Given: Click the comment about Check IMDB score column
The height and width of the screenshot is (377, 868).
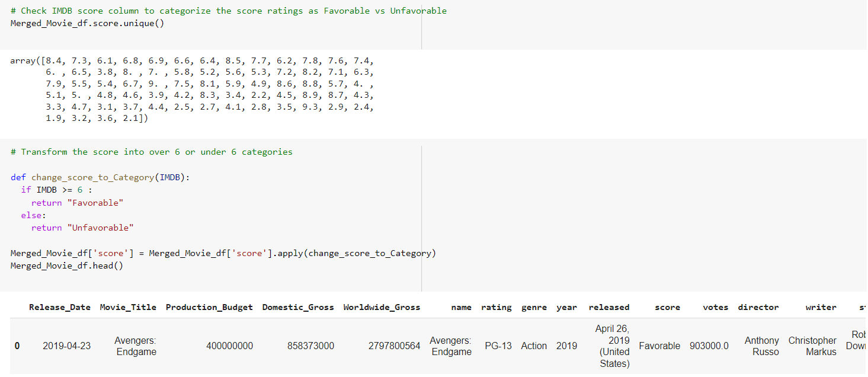Looking at the screenshot, I should (x=229, y=11).
